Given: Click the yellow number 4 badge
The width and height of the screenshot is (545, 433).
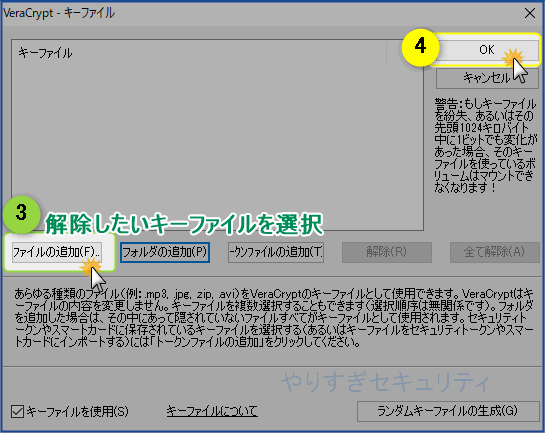Looking at the screenshot, I should pyautogui.click(x=420, y=47).
